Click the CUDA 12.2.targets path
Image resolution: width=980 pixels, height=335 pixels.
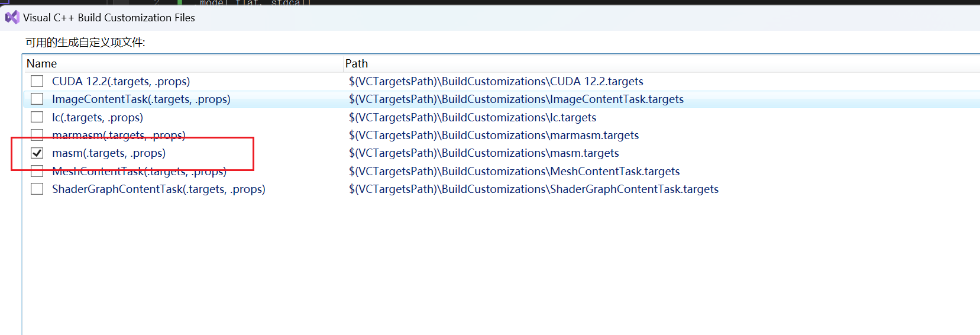tap(496, 81)
